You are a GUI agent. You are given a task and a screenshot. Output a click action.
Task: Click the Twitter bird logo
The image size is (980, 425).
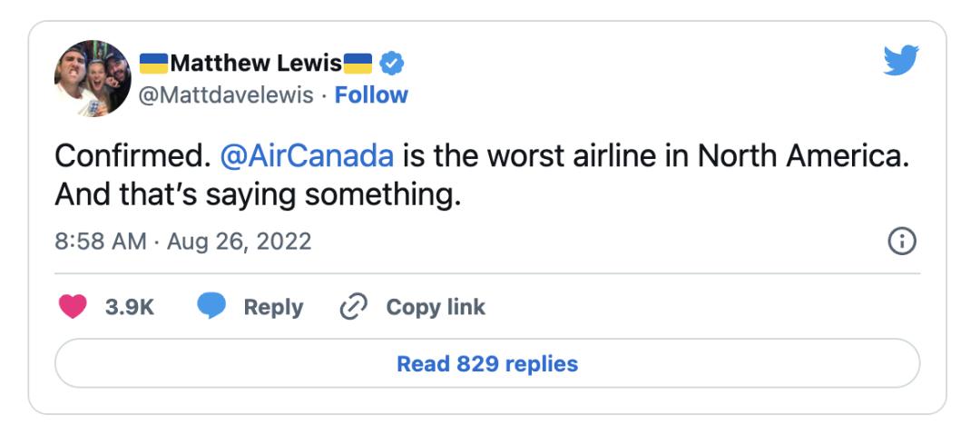pos(901,61)
